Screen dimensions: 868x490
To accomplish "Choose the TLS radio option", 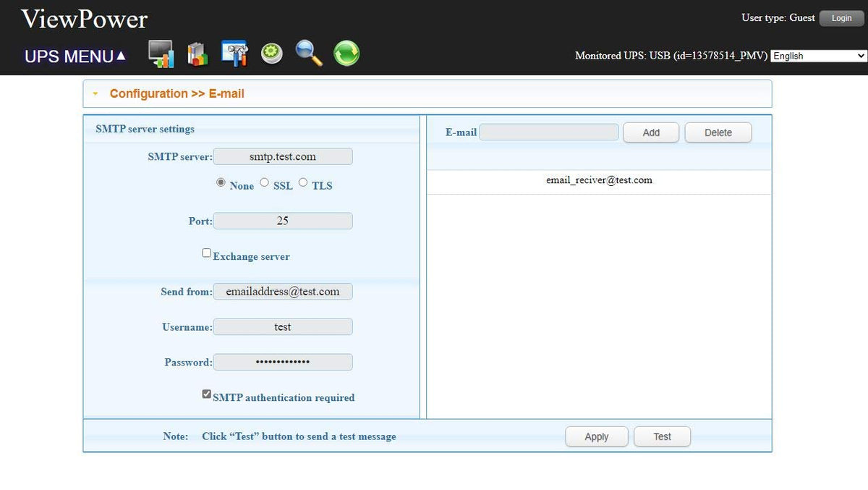I will pos(303,183).
